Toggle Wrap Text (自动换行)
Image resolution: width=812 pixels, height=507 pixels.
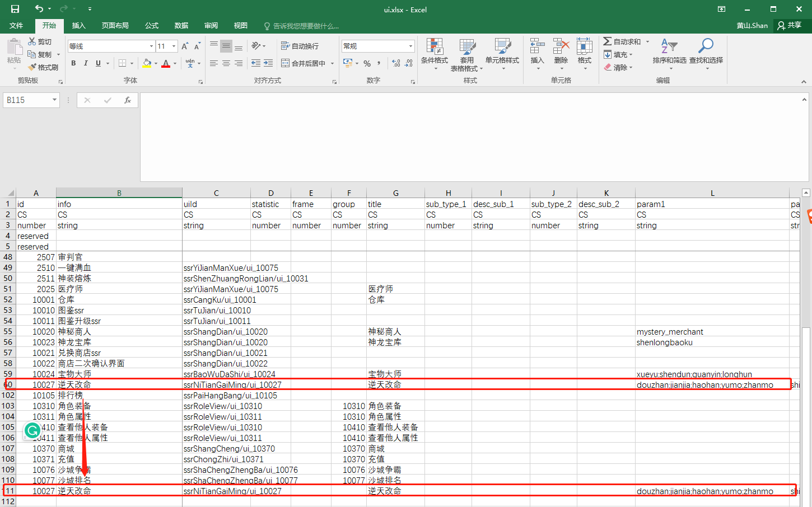pyautogui.click(x=300, y=46)
